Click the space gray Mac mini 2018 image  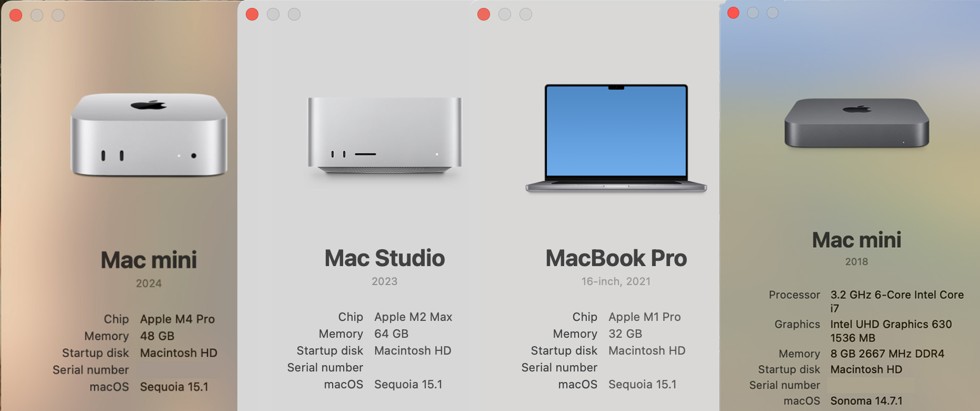[857, 123]
